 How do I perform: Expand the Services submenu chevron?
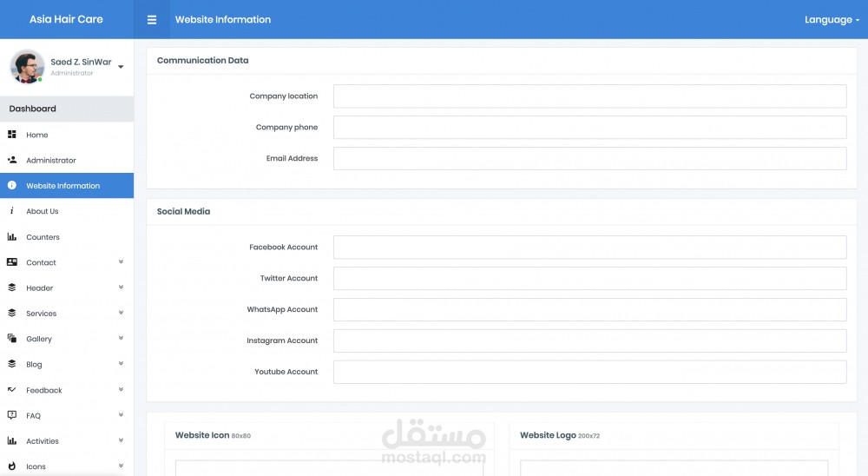pyautogui.click(x=121, y=313)
